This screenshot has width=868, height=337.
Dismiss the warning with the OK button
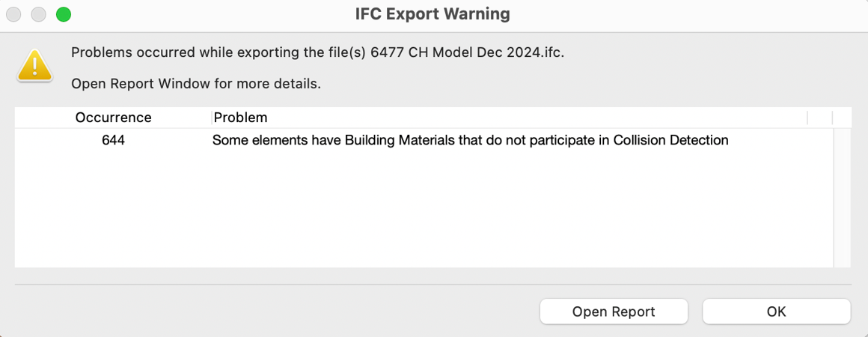point(776,312)
